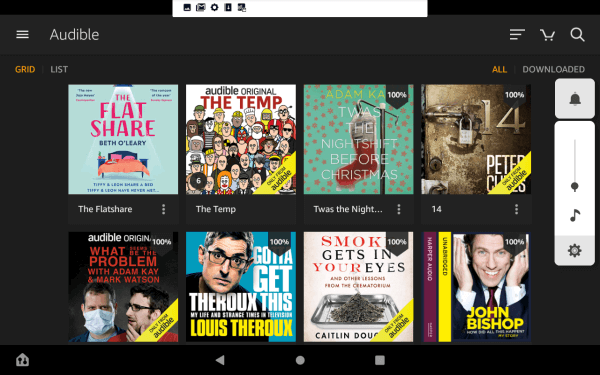The image size is (600, 375).
Task: Tap the music note media volume icon
Action: pos(575,215)
